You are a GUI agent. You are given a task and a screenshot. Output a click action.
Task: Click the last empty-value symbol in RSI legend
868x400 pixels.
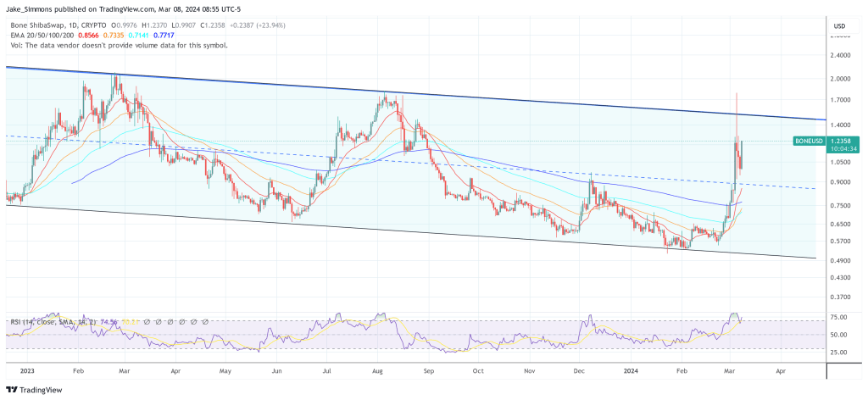click(x=205, y=323)
